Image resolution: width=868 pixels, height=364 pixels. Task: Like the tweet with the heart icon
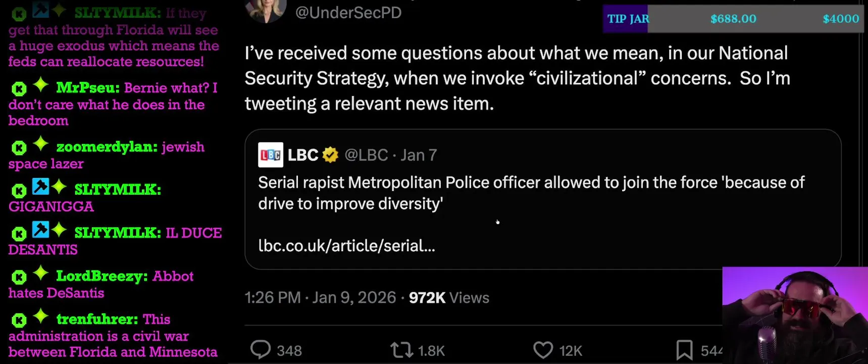pos(543,350)
